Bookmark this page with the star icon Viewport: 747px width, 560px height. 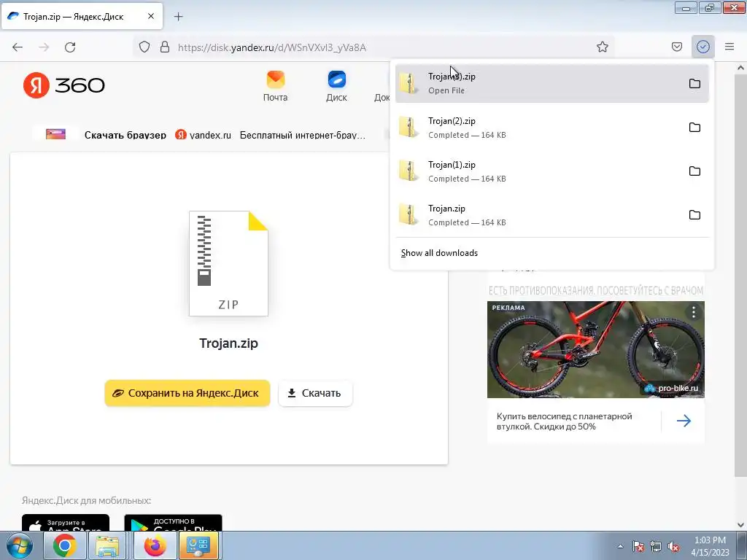(602, 47)
